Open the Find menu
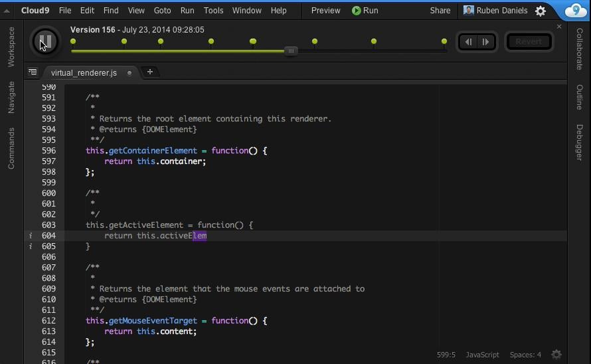Screen dimensions: 591x364 point(111,11)
